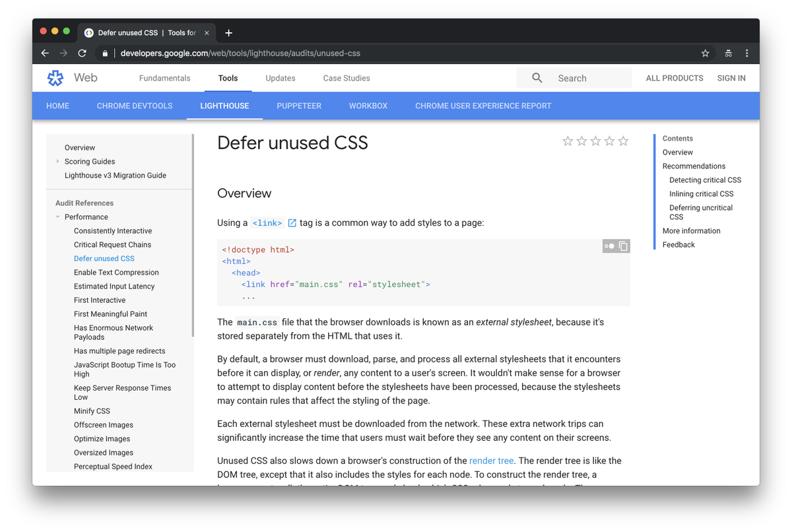Select Tools top navigation tab

click(x=228, y=78)
